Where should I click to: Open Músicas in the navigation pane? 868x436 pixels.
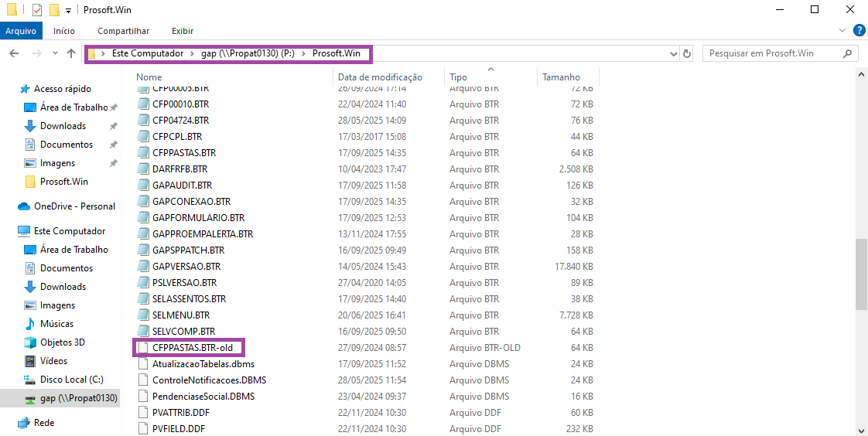click(x=57, y=324)
